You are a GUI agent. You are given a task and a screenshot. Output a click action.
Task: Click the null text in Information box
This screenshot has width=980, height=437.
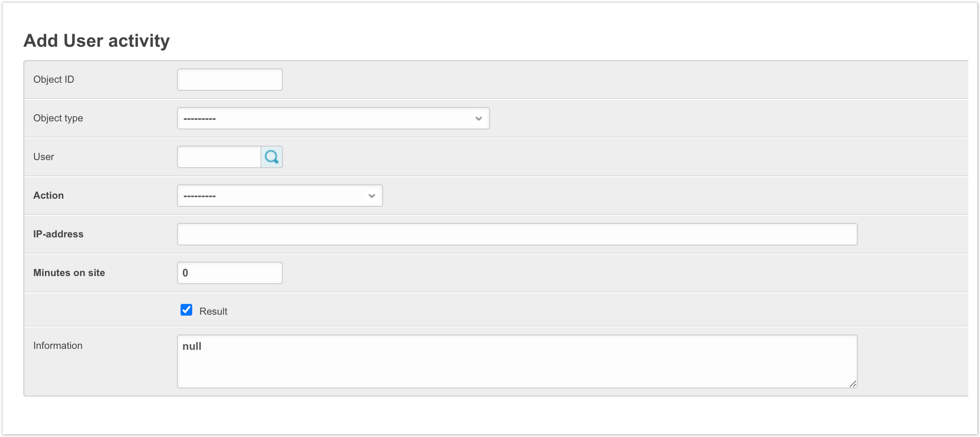(x=192, y=346)
